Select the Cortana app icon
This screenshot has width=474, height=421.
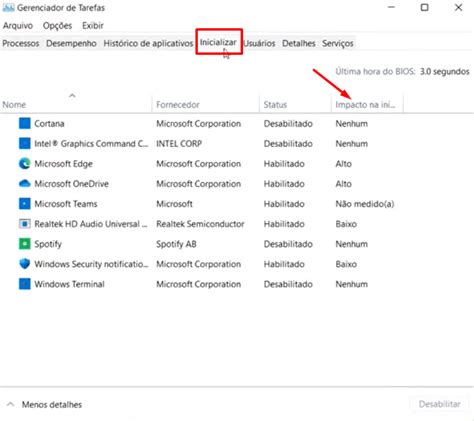click(24, 124)
